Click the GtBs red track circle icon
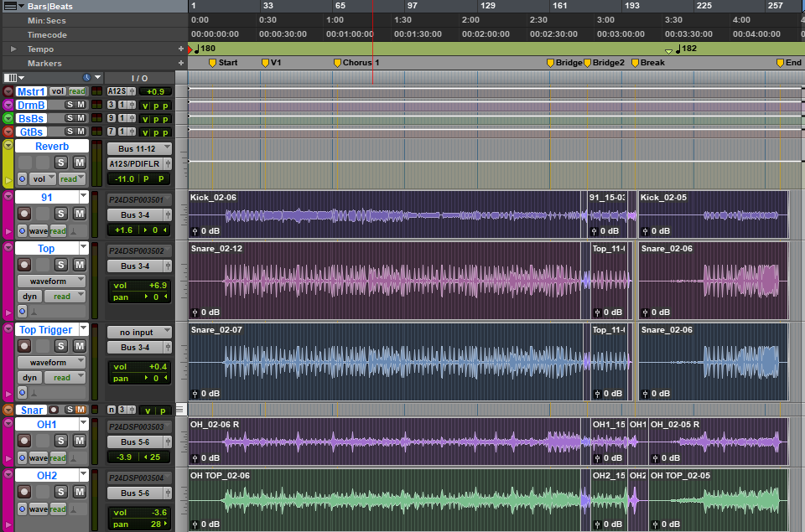Viewport: 805px width, 532px height. [x=8, y=132]
